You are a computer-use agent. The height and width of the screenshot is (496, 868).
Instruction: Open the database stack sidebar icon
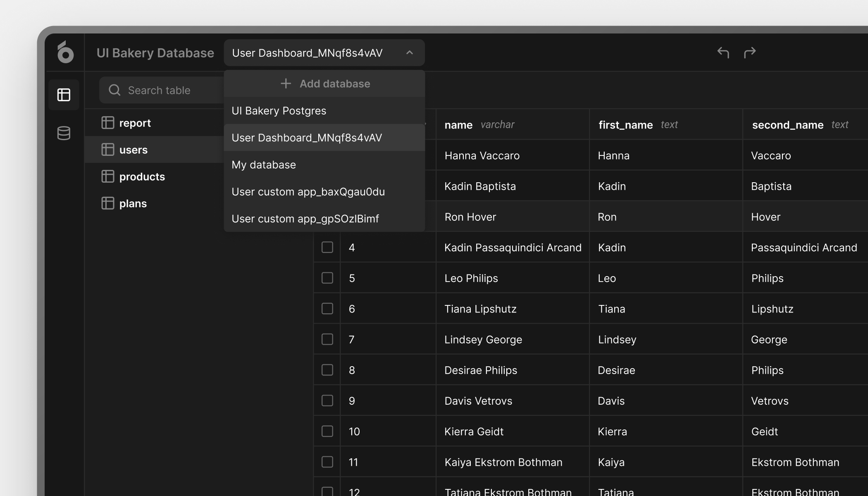(64, 133)
